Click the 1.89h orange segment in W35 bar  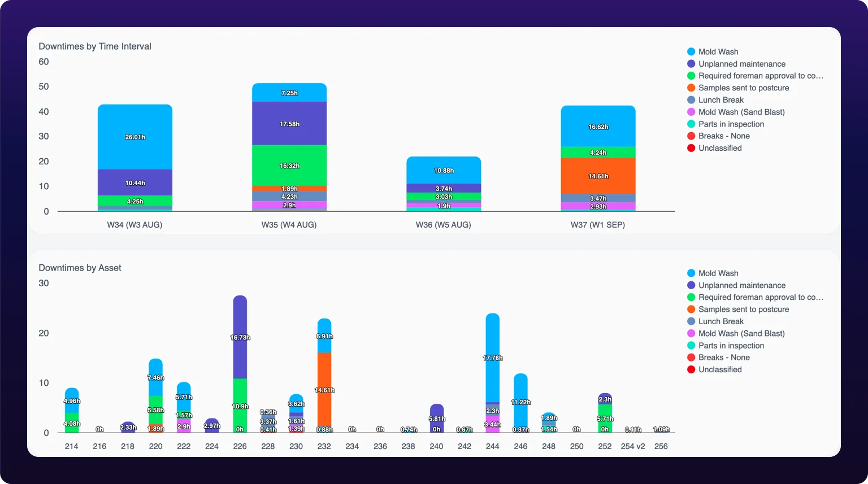289,189
